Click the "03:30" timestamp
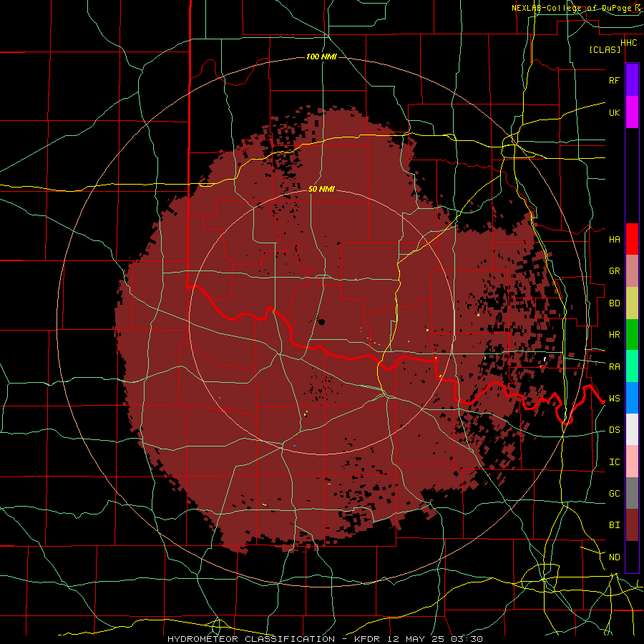Viewport: 644px width, 644px height. click(467, 639)
